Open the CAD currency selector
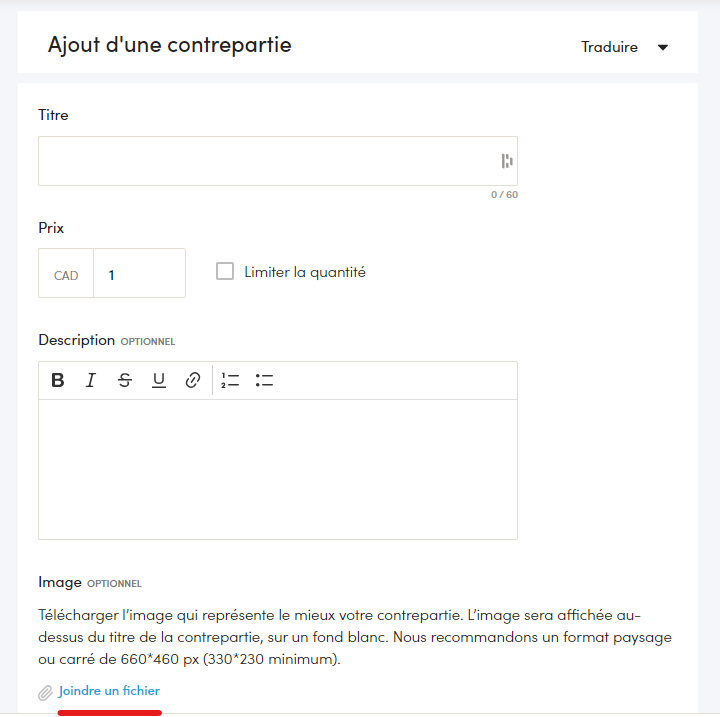Screen dimensions: 720x717 tap(66, 273)
